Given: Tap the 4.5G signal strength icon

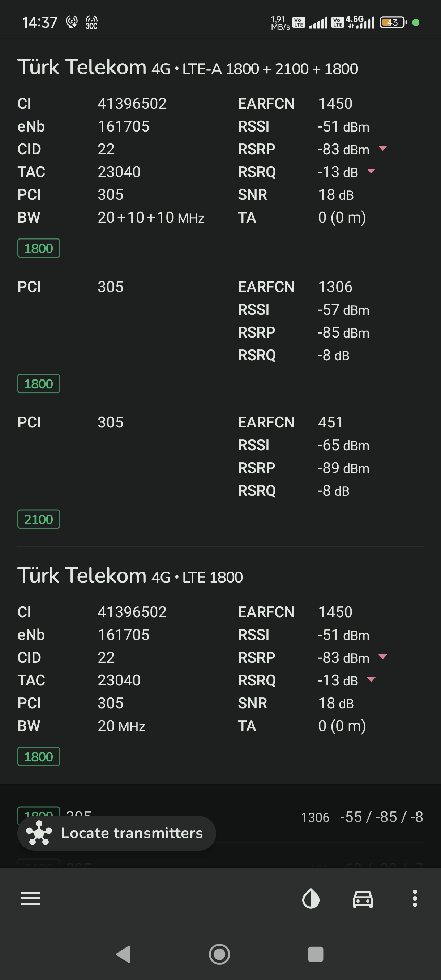Looking at the screenshot, I should point(360,22).
